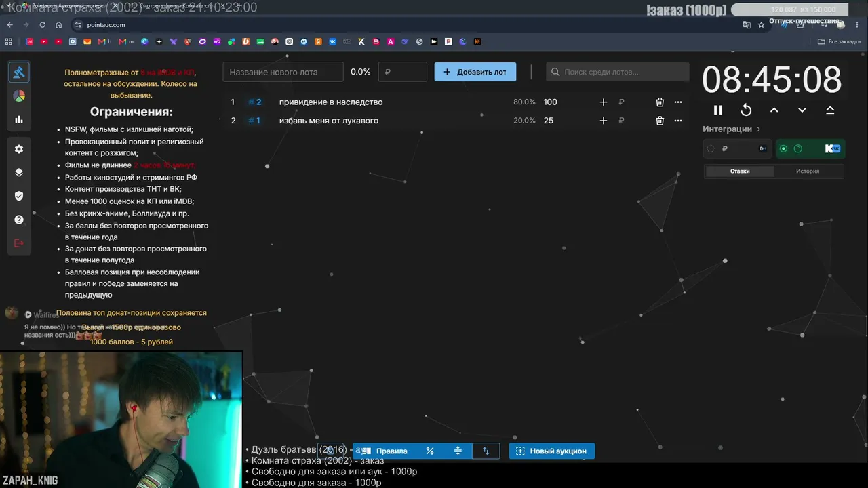Click the underlined up-arrow timer icon
The width and height of the screenshot is (868, 488).
[830, 110]
